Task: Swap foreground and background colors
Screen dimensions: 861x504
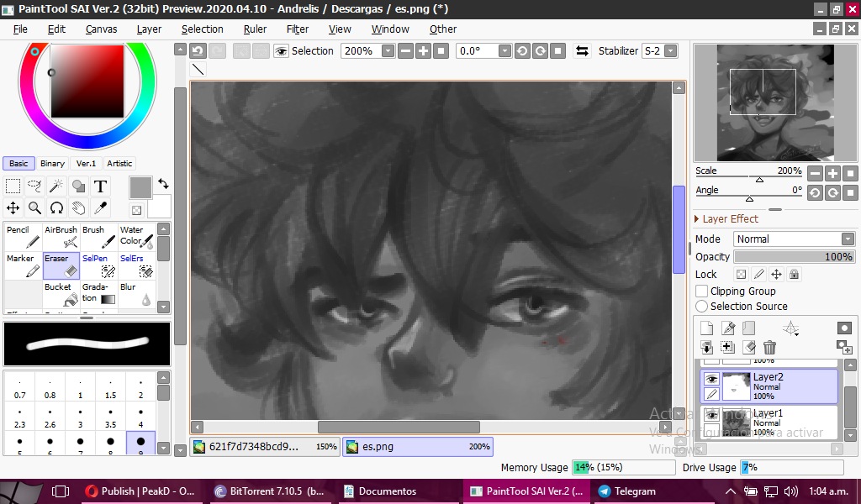Action: [x=163, y=184]
